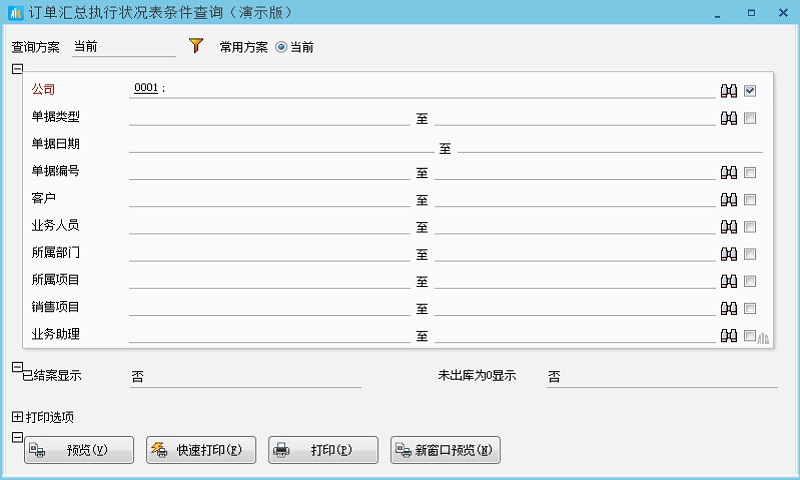Check the 单据类型 row checkbox

pos(749,118)
